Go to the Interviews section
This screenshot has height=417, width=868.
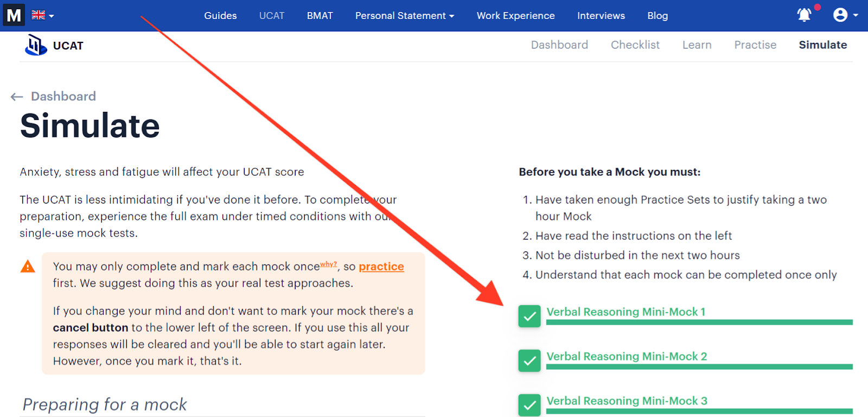tap(601, 16)
